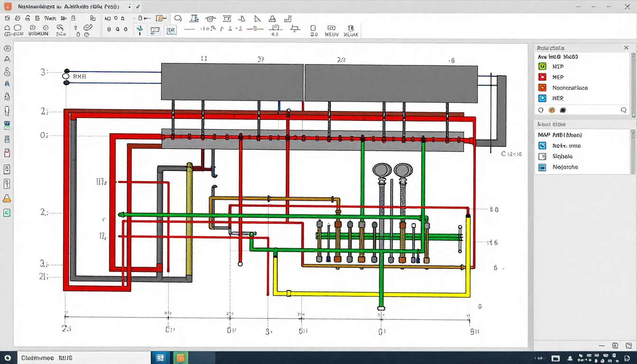Click the orange Nochreatlocs icon
The height and width of the screenshot is (364, 637).
pos(542,88)
